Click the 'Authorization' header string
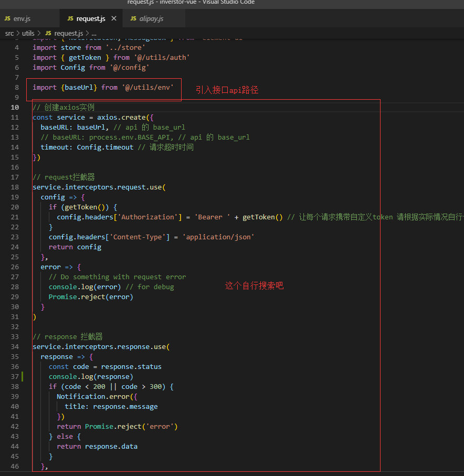The width and height of the screenshot is (464, 476). 148,217
